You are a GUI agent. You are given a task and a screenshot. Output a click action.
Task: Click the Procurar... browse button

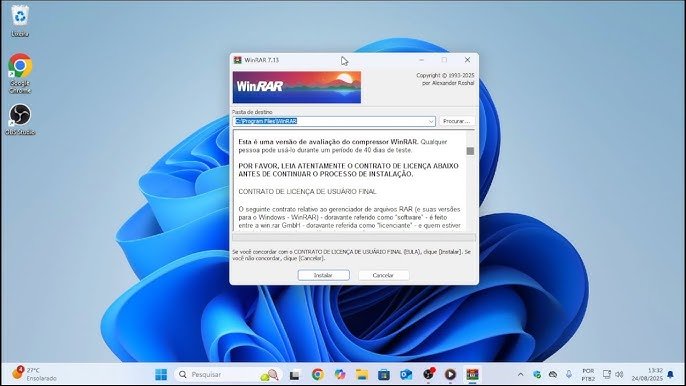[456, 121]
